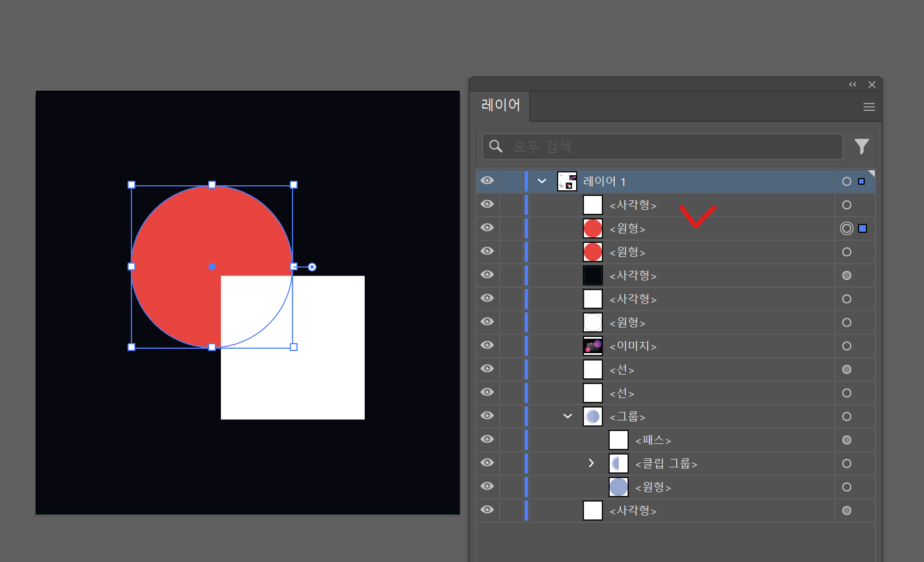Image resolution: width=924 pixels, height=562 pixels.
Task: Click the blue <원형> thumbnail in group
Action: tap(619, 487)
